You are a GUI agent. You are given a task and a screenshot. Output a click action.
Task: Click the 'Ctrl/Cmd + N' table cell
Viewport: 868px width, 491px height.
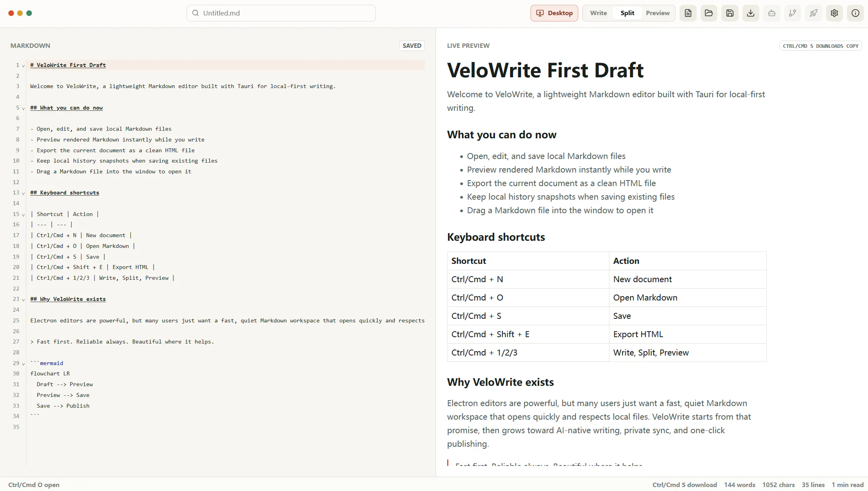tap(528, 279)
